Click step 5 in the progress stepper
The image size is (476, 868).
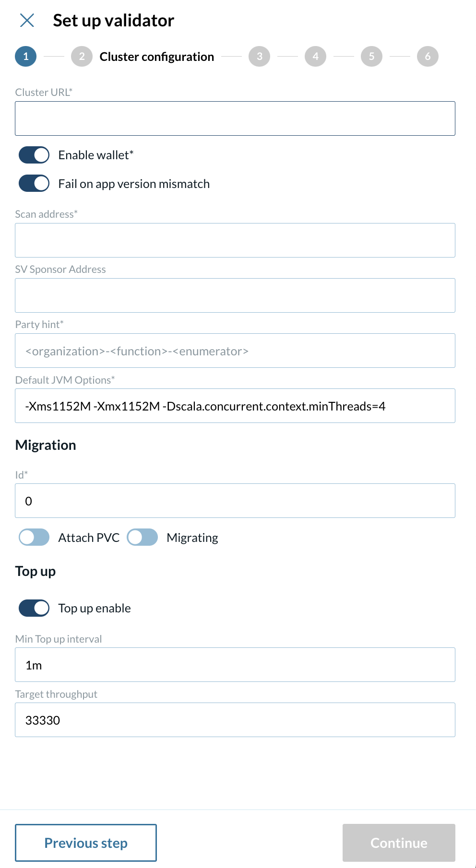[x=371, y=56]
